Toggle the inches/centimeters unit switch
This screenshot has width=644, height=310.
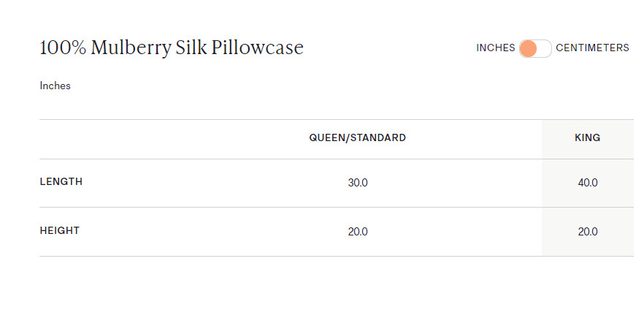point(535,48)
